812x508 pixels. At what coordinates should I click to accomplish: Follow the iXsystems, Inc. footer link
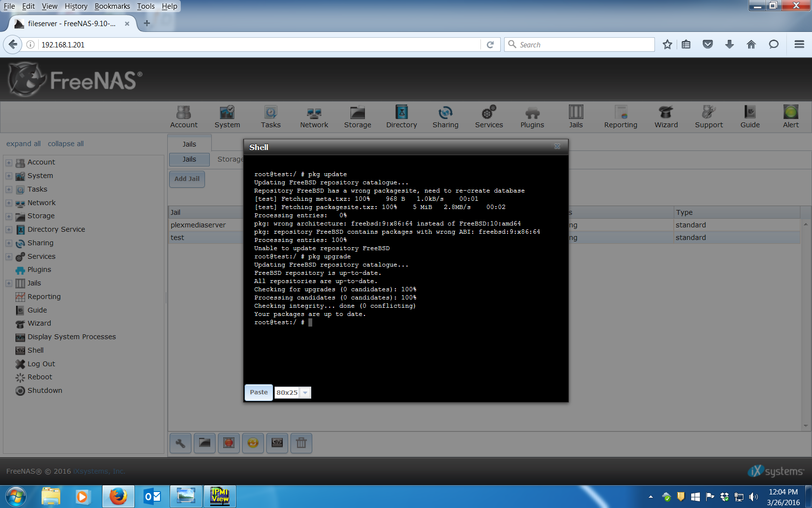click(x=99, y=471)
